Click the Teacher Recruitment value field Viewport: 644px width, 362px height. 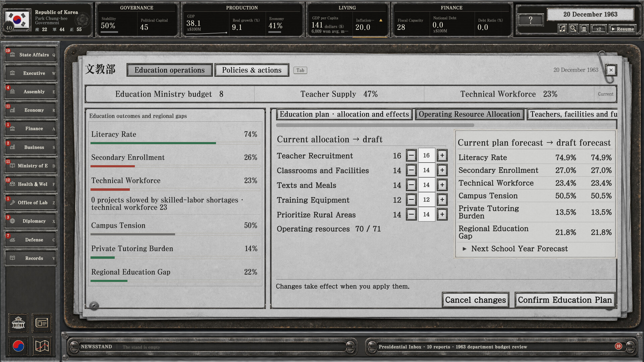pos(426,155)
